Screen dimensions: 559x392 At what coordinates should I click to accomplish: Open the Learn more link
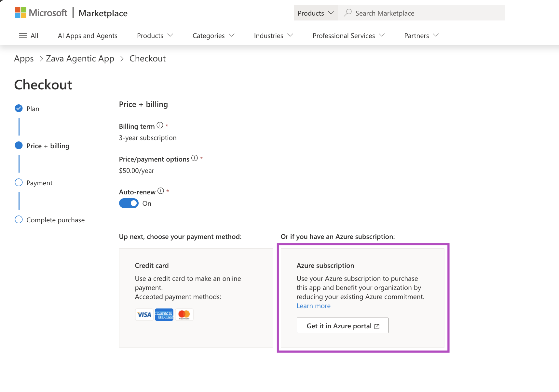pyautogui.click(x=313, y=306)
